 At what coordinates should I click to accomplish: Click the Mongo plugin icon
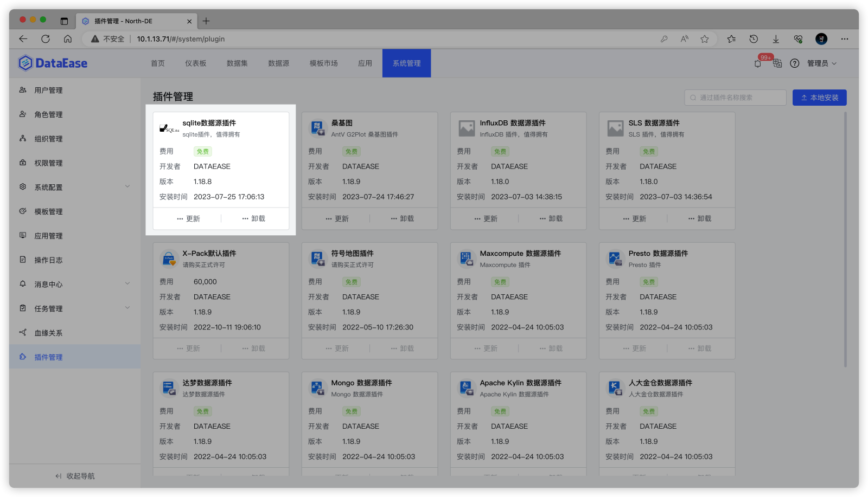[x=318, y=388]
